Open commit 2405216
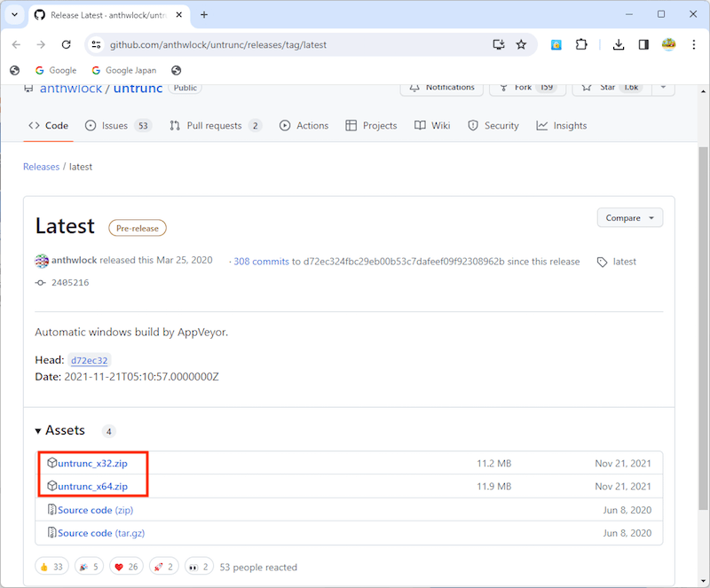Screen dimensions: 710x588 click(70, 283)
